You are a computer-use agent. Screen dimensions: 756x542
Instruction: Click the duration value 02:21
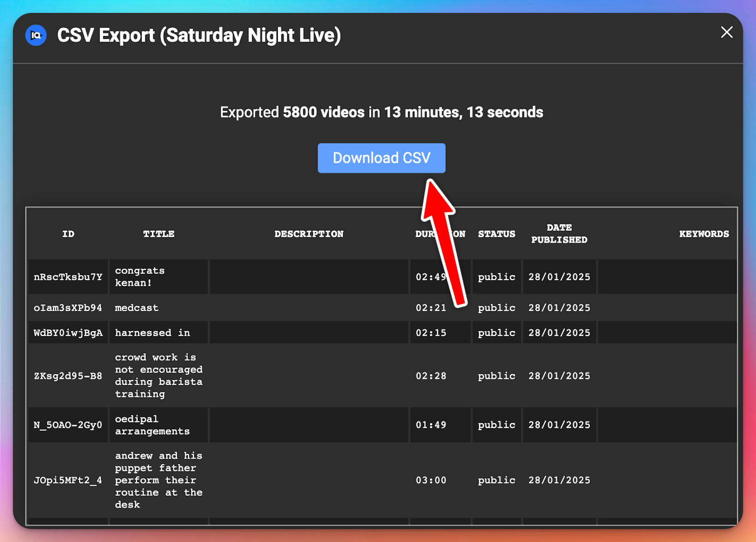point(431,308)
